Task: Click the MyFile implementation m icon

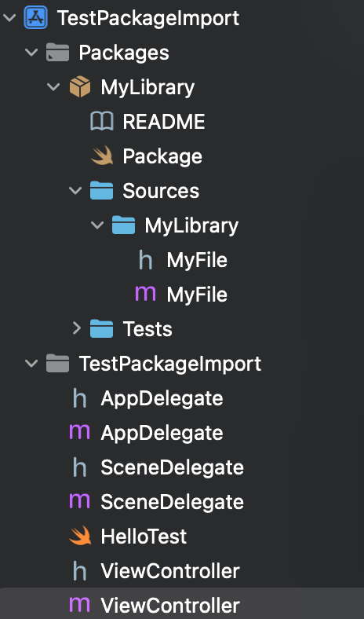Action: (x=145, y=295)
